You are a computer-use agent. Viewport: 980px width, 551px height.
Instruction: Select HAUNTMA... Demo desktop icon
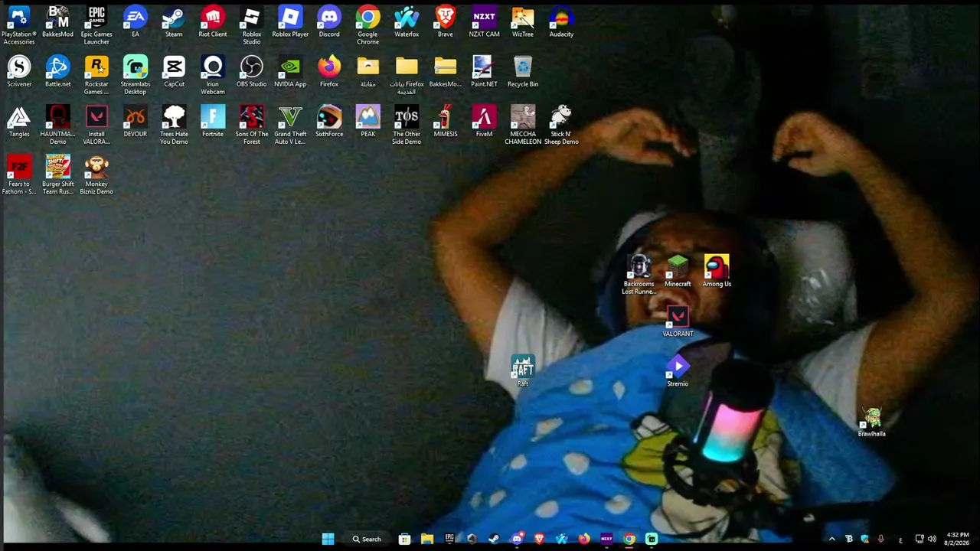click(x=57, y=124)
